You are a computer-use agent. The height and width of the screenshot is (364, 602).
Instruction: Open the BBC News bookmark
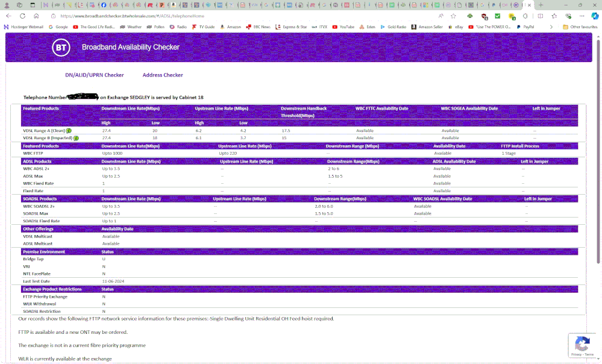[x=258, y=27]
